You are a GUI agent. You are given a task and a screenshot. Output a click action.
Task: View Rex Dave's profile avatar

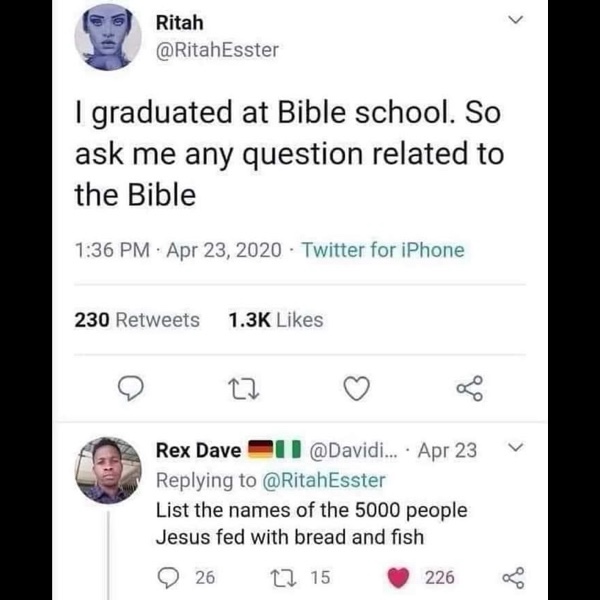point(109,469)
